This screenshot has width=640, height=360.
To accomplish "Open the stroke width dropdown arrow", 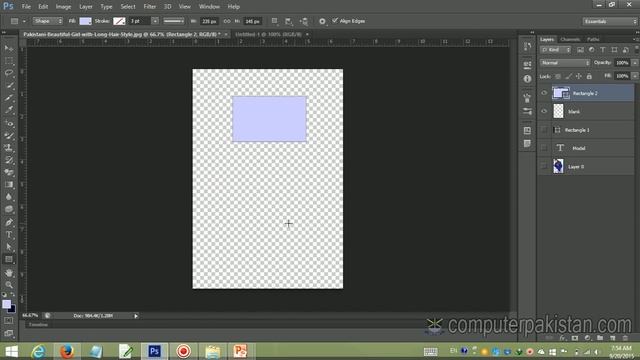I will click(155, 21).
